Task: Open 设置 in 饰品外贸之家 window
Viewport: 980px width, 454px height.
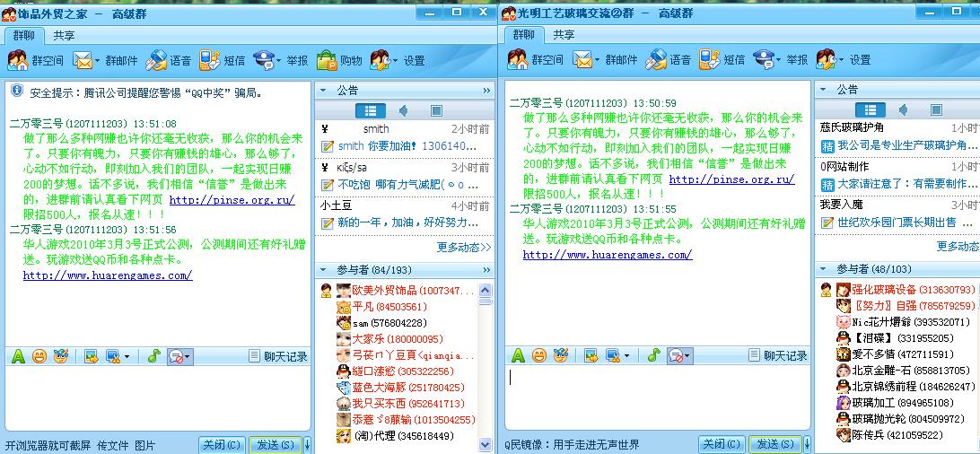Action: 398,60
